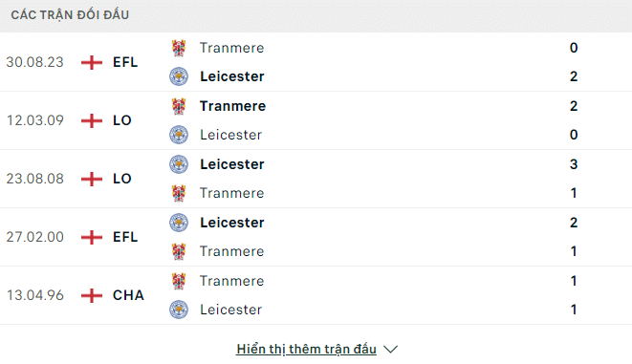Screen dimensions: 632x364
Task: Click Tranmere score 2 in 12.03.09 match
Action: point(574,106)
